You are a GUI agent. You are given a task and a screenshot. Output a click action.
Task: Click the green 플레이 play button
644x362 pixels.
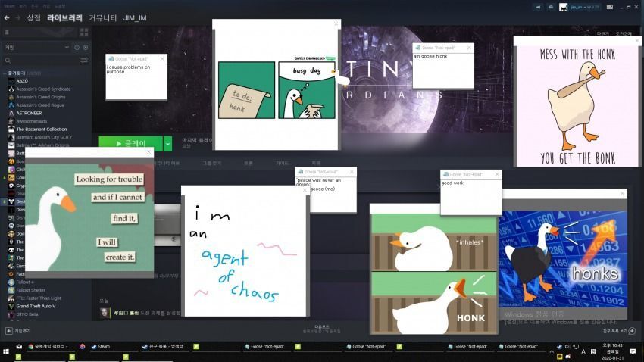[x=130, y=143]
